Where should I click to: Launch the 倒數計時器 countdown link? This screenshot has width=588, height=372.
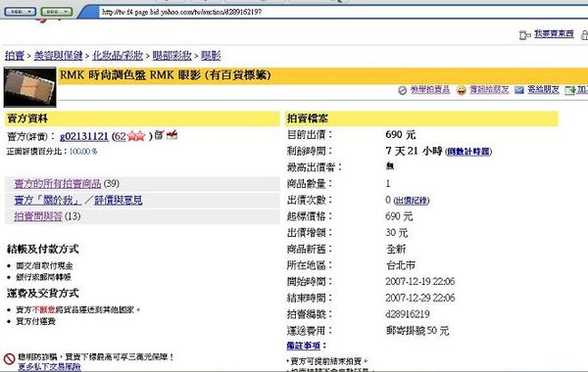[x=468, y=152]
